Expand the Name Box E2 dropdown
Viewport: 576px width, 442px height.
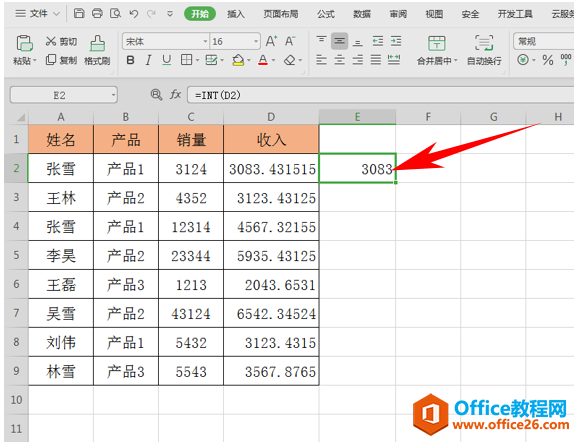pyautogui.click(x=113, y=95)
